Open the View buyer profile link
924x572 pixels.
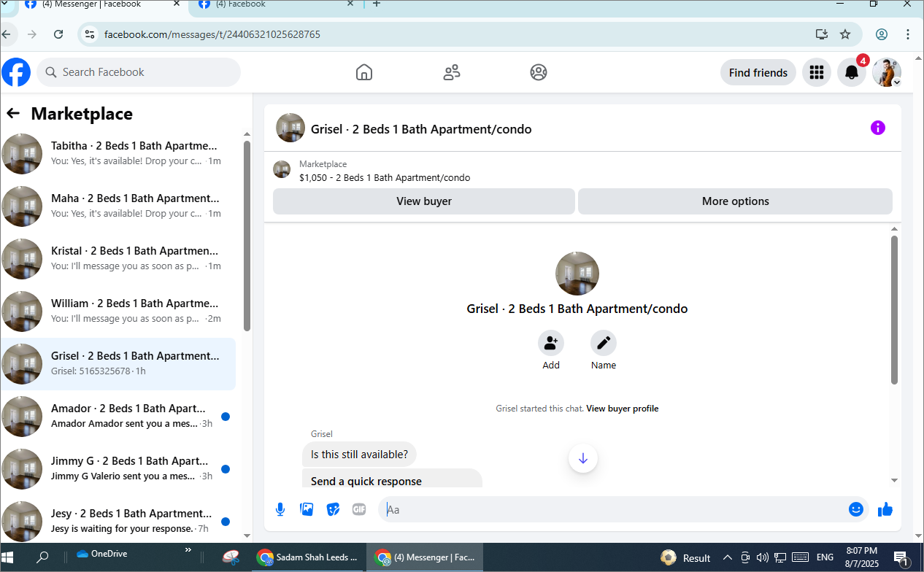click(623, 409)
